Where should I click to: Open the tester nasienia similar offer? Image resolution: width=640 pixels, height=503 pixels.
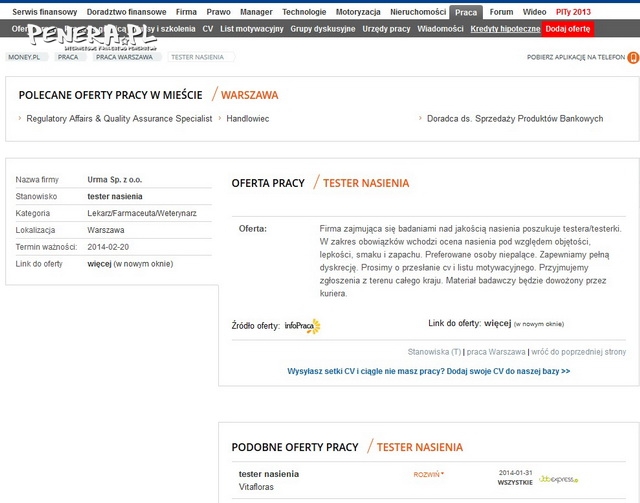(269, 474)
